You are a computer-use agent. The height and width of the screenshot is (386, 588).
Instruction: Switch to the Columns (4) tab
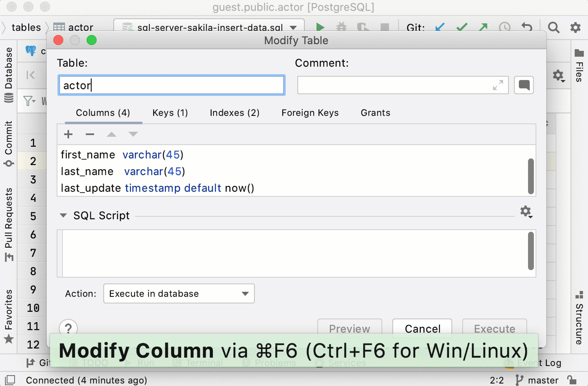click(103, 113)
